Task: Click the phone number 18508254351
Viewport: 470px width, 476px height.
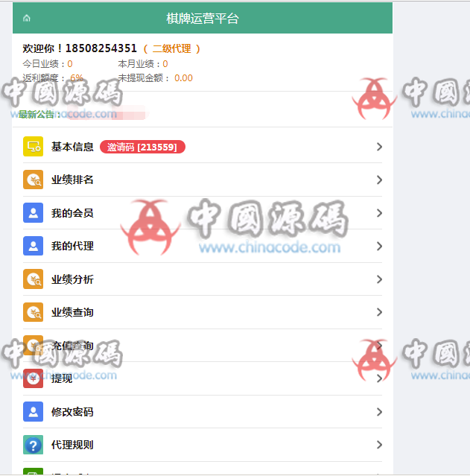Action: coord(101,48)
